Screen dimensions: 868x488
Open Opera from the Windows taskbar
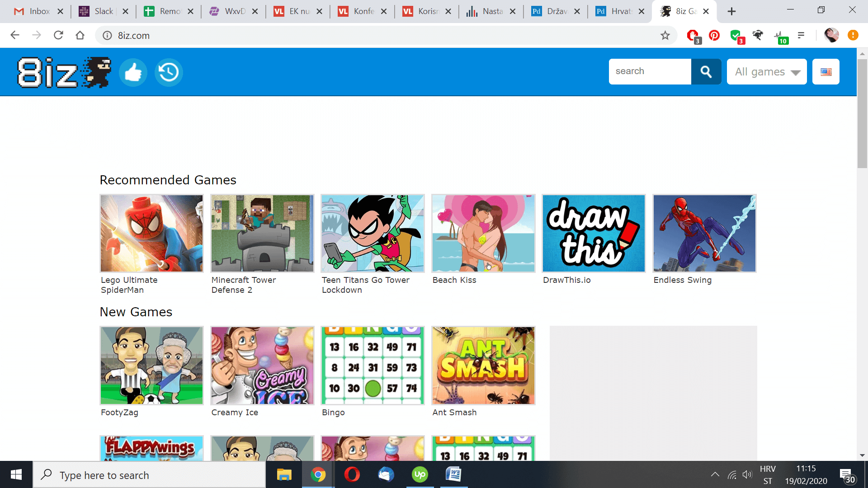(352, 475)
